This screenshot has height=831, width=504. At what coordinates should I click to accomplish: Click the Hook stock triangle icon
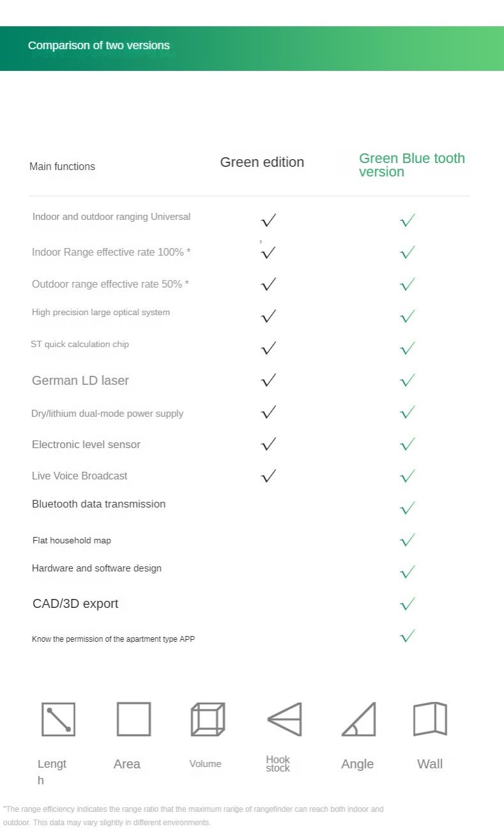pos(284,719)
